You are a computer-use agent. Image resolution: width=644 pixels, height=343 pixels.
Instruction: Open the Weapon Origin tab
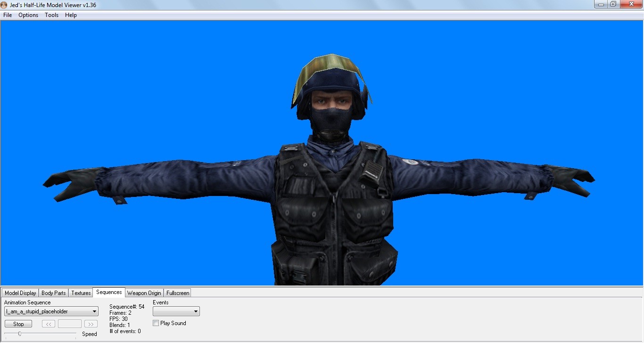point(144,293)
